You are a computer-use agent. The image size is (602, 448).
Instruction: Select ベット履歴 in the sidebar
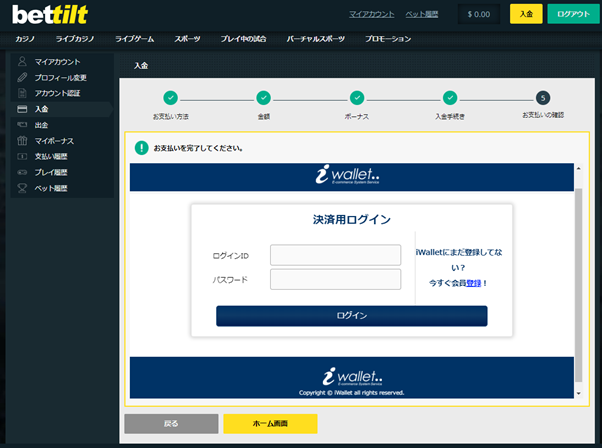pos(51,188)
